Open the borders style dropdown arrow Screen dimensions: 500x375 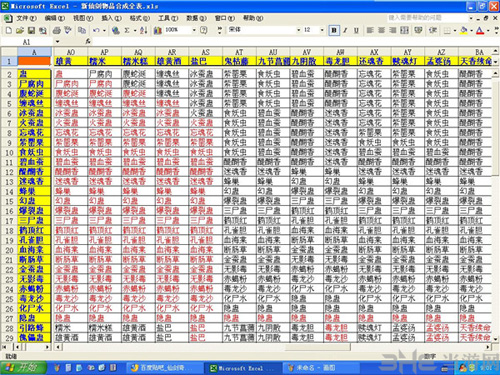pyautogui.click(x=455, y=31)
